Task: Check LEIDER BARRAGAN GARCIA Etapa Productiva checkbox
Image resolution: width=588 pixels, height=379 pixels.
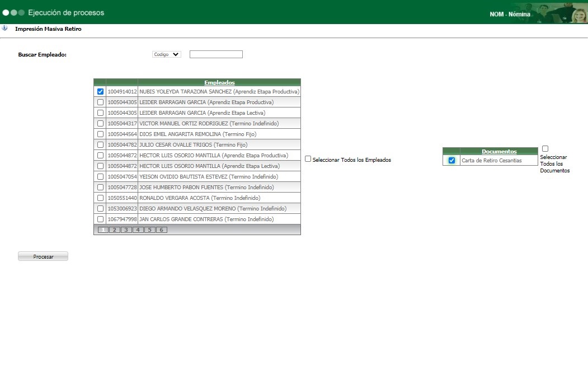Action: pyautogui.click(x=100, y=102)
